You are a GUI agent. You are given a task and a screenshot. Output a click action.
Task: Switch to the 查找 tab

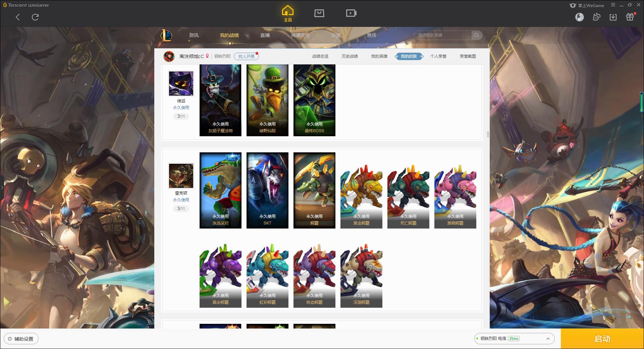[x=372, y=35]
